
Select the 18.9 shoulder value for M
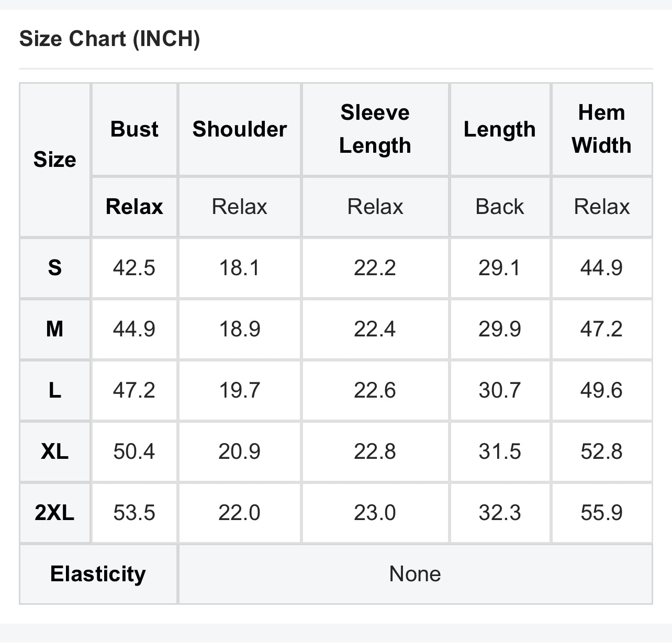tap(240, 329)
